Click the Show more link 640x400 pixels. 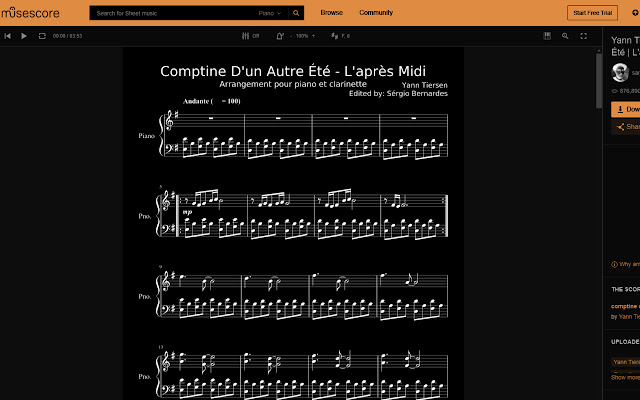pos(625,377)
